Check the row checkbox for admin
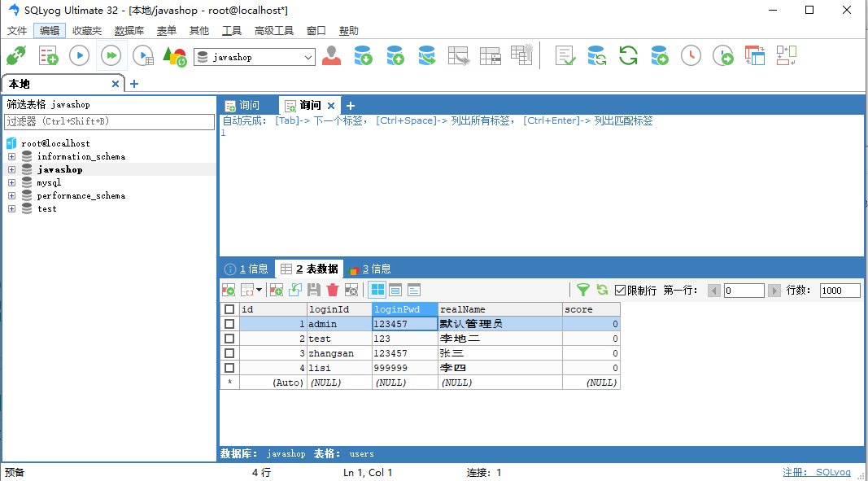Image resolution: width=868 pixels, height=481 pixels. point(229,324)
